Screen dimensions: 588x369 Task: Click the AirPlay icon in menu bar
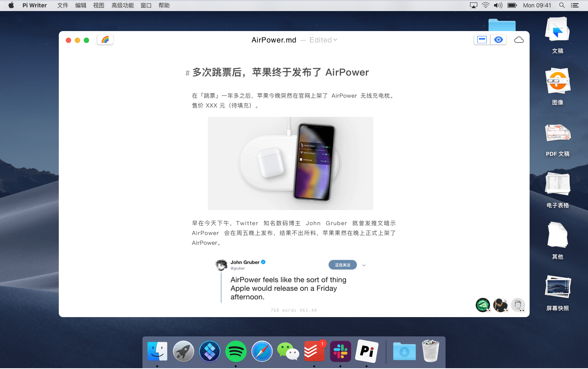tap(474, 5)
